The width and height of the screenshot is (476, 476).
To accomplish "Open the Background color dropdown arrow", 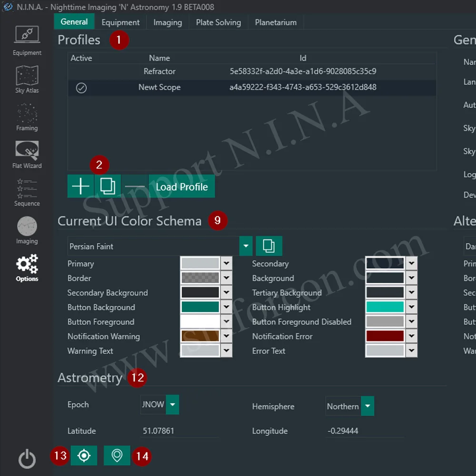I will [411, 278].
